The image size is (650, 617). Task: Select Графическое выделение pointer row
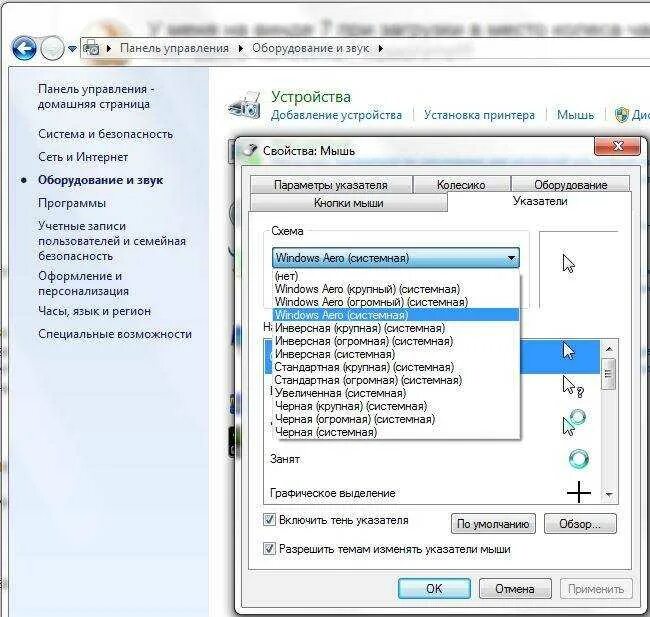pyautogui.click(x=432, y=493)
